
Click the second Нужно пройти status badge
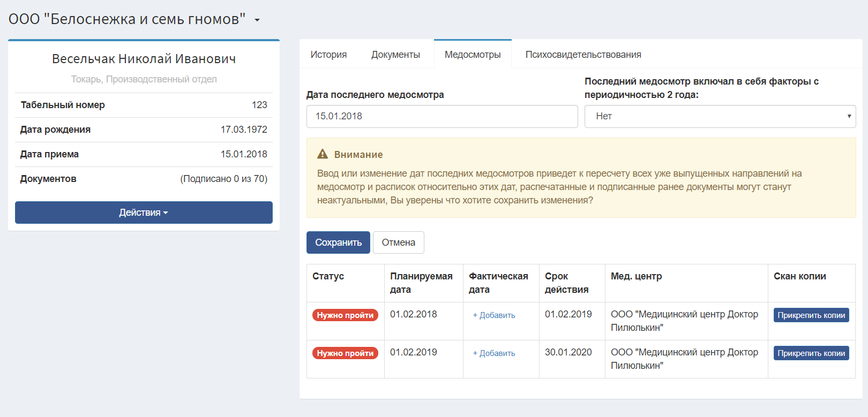345,353
